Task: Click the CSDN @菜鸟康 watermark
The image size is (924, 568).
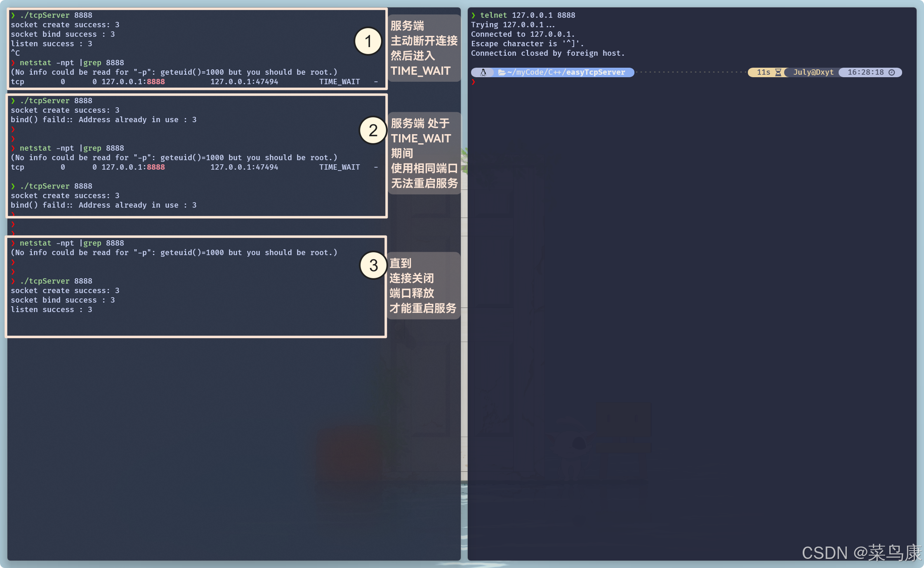Action: [x=861, y=553]
